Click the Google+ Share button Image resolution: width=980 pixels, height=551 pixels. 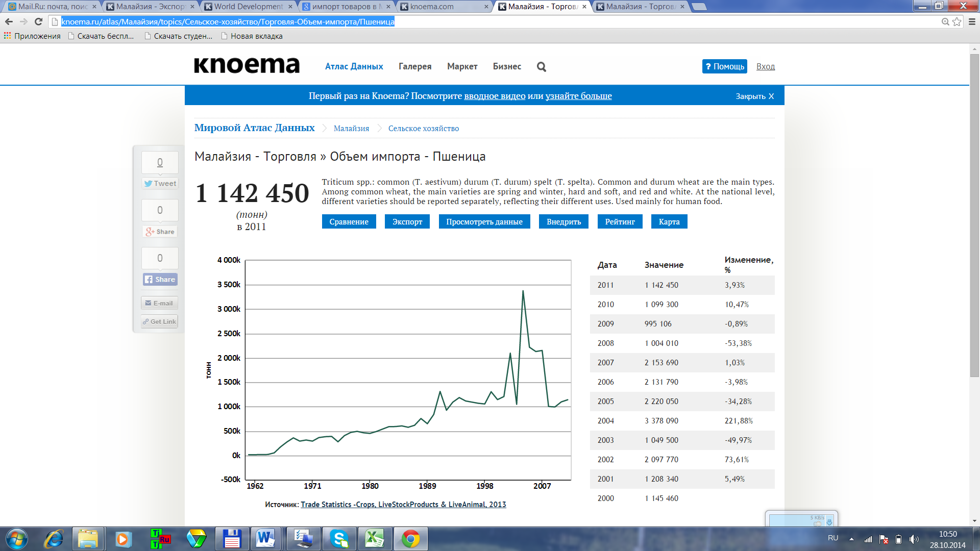pos(160,232)
